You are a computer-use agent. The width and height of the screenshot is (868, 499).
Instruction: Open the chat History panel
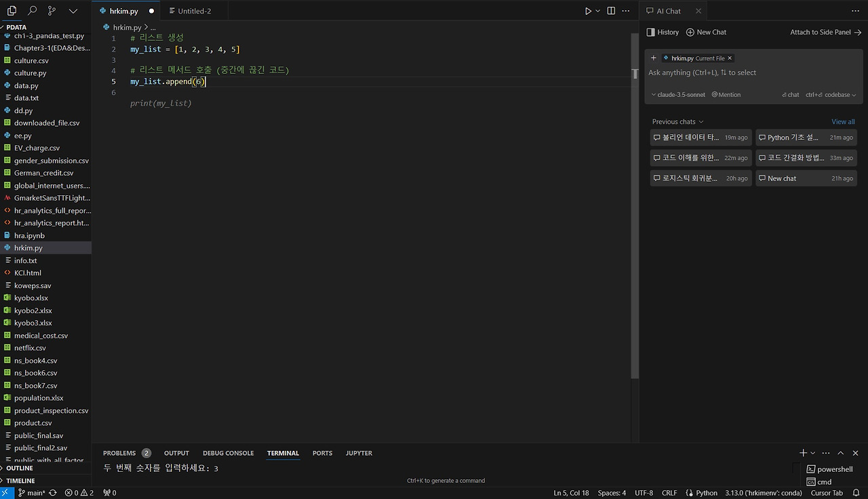tap(663, 32)
